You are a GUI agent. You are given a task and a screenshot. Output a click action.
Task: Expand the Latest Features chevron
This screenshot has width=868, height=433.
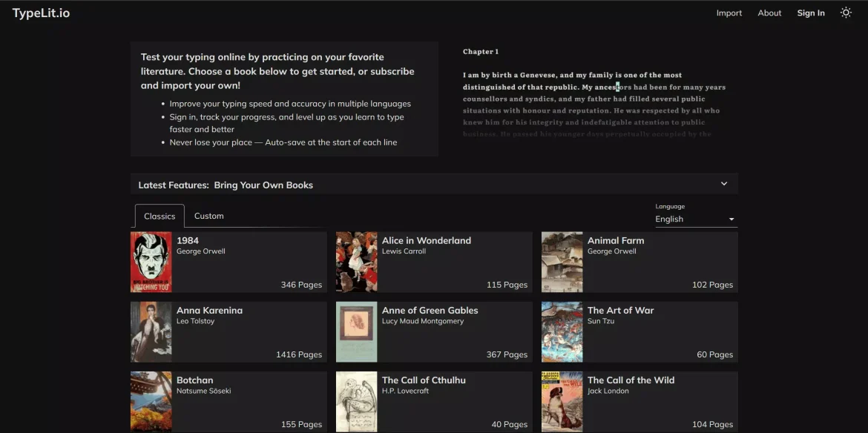coord(724,184)
